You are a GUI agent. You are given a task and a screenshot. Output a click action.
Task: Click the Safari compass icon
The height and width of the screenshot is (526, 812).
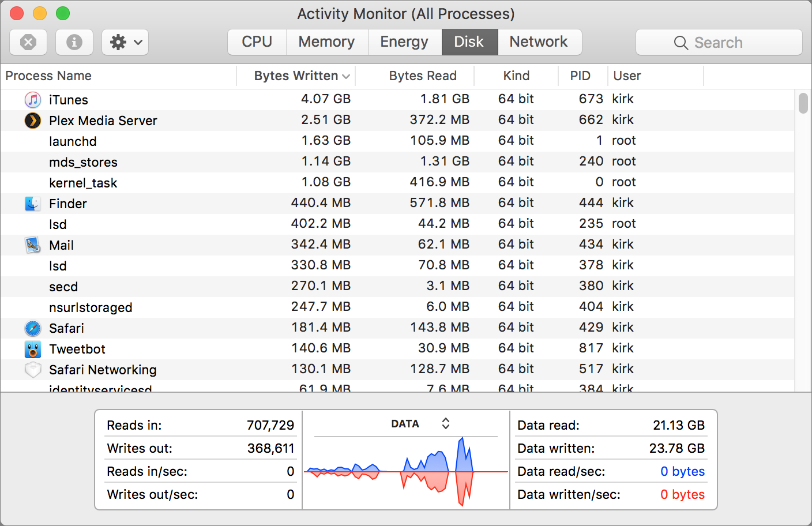[x=32, y=328]
